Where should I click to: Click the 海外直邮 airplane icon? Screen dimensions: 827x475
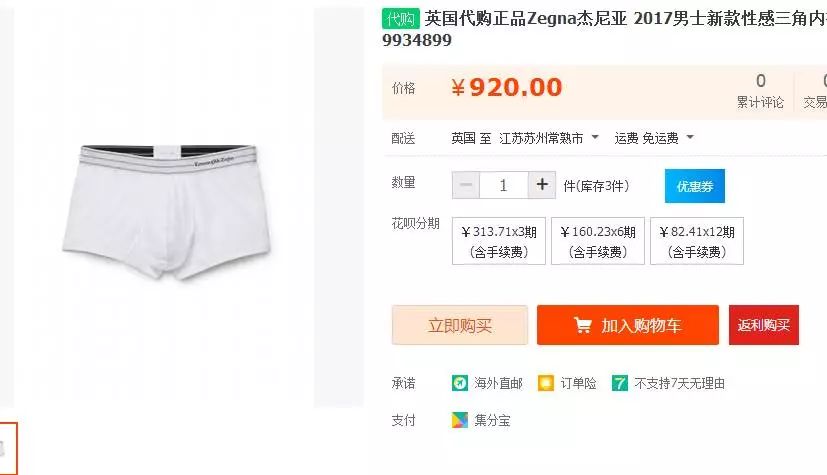(460, 383)
